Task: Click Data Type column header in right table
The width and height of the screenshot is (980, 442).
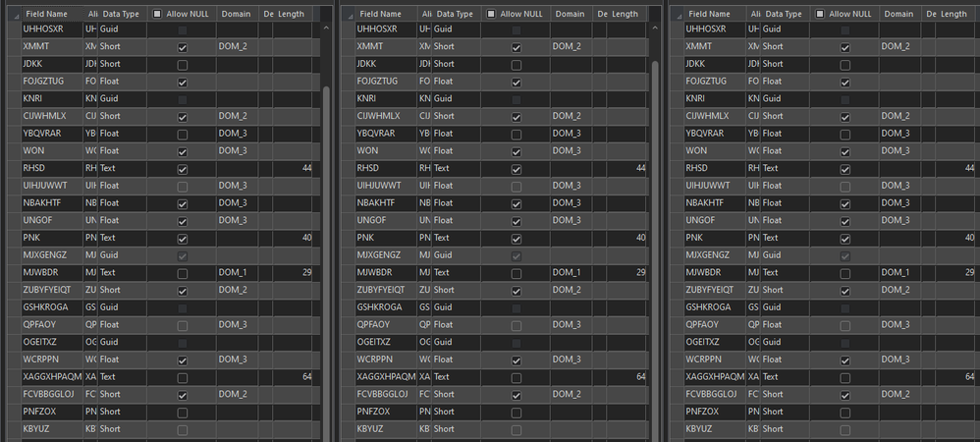Action: (785, 14)
